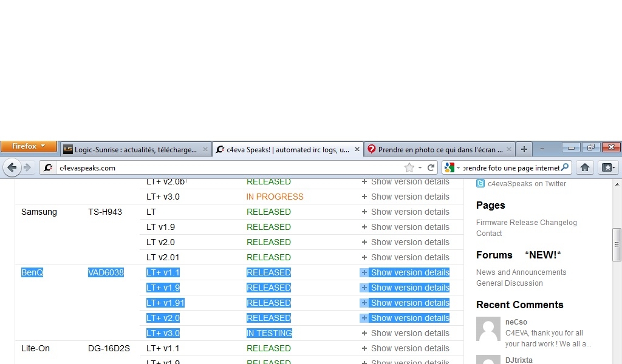The image size is (622, 364).
Task: Open the DJtrixta commenter link
Action: pos(519,360)
